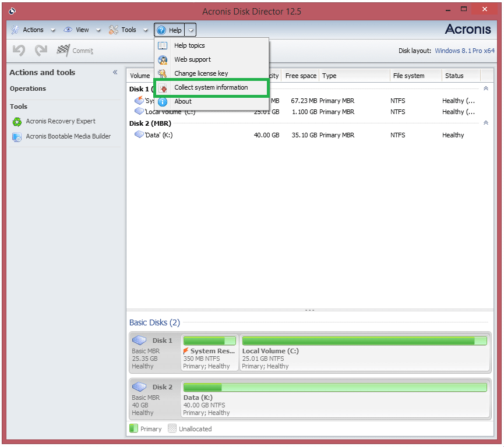Screen dimensions: 504x447
Task: Click the Disk 2 drive icon in Basic Disks
Action: pos(139,386)
